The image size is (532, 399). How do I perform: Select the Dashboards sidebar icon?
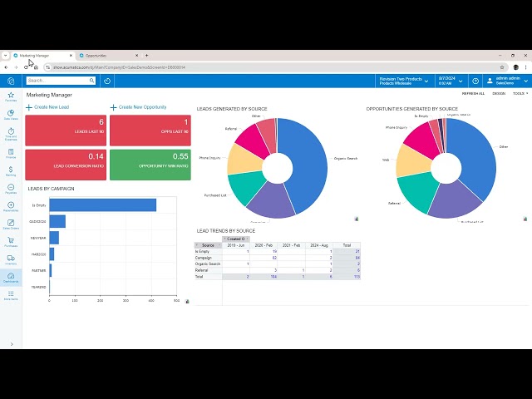coord(11,278)
